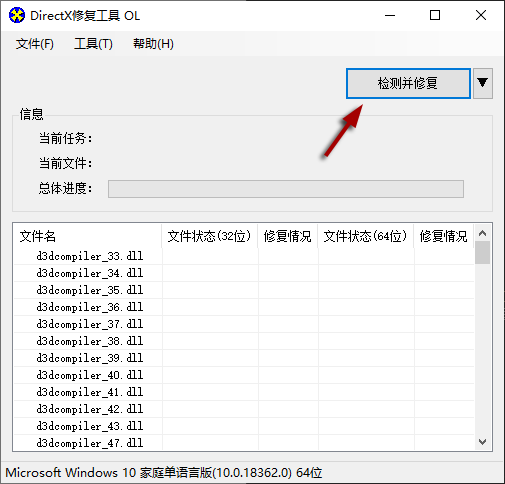
Task: Open the 工具(T) menu
Action: point(93,44)
